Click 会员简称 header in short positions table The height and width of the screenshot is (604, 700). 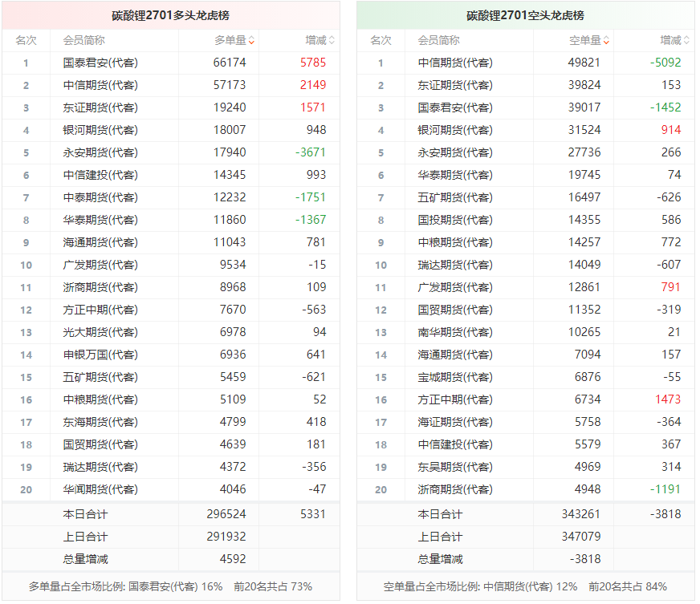(x=438, y=41)
